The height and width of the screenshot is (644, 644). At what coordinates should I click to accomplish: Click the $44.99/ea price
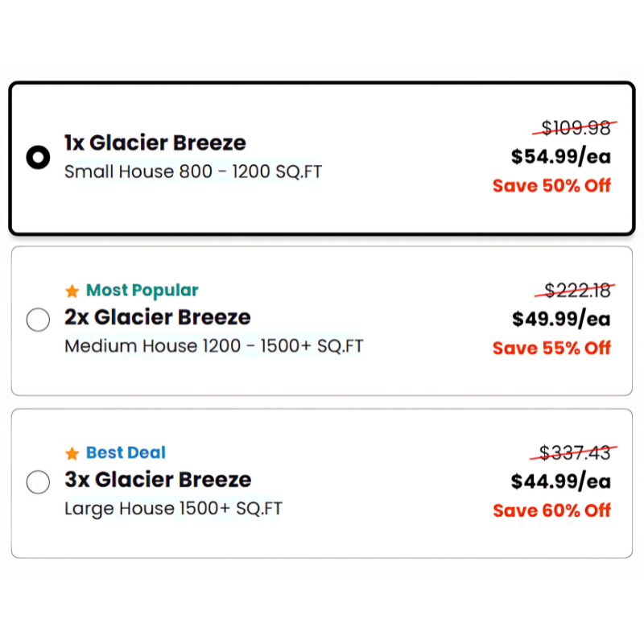click(x=561, y=481)
